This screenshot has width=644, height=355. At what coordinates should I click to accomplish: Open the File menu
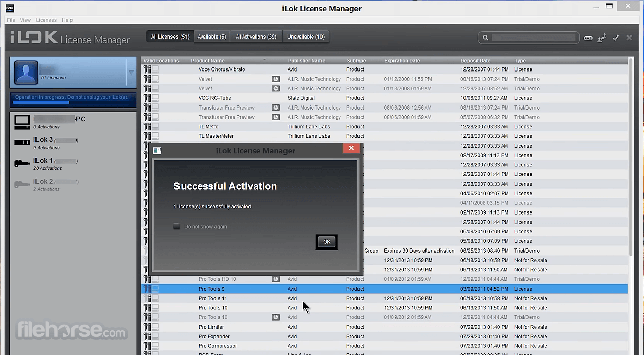tap(11, 20)
